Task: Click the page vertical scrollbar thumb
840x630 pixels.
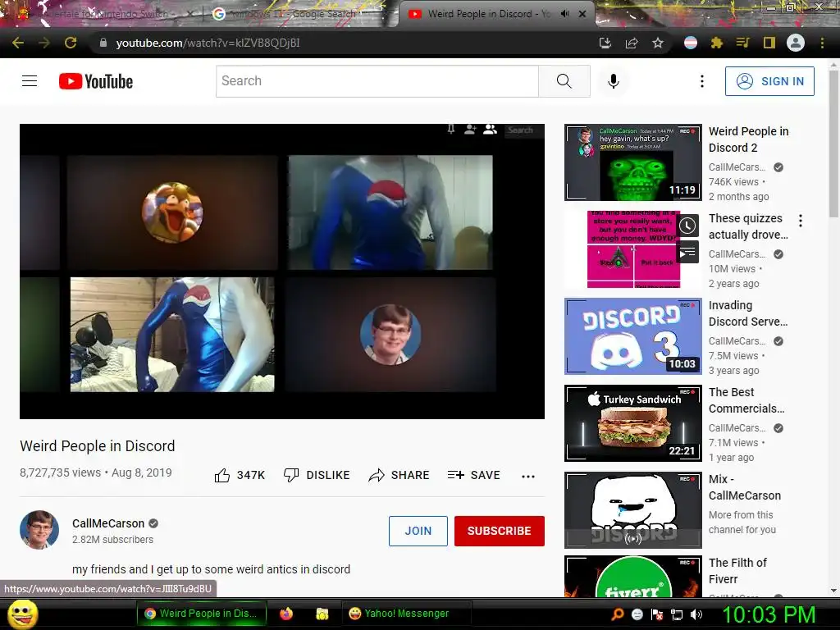Action: tap(833, 143)
